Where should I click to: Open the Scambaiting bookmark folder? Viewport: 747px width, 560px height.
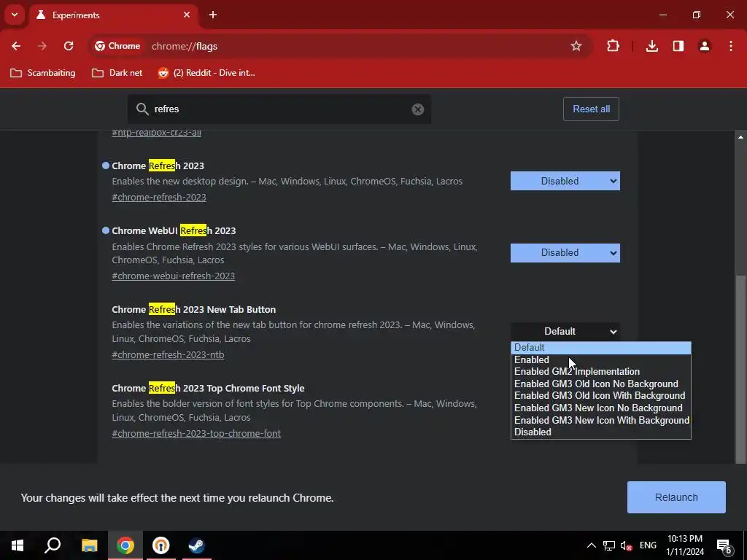(43, 73)
